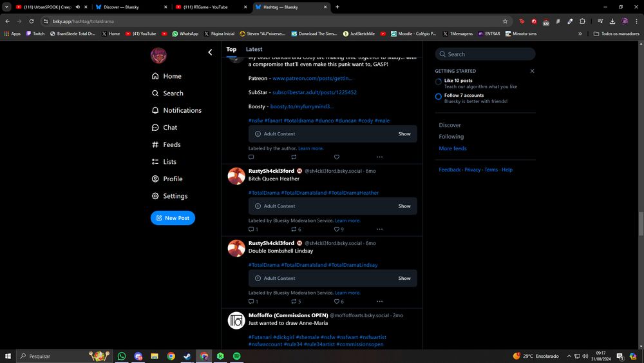Open Profile in the sidebar
Image resolution: width=644 pixels, height=363 pixels.
[x=167, y=179]
